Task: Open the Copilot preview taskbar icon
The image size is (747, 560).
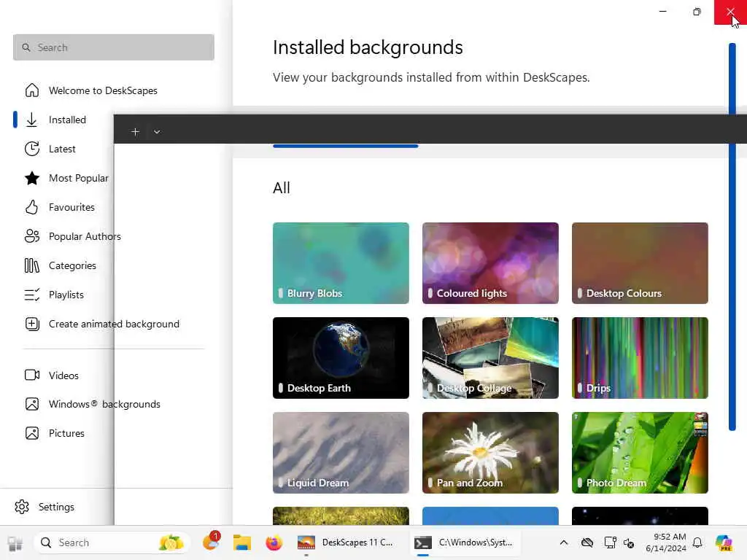Action: [724, 542]
